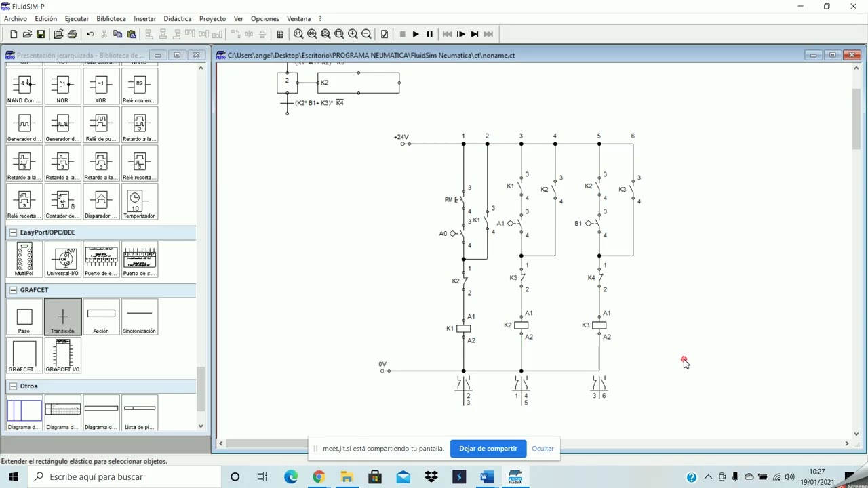This screenshot has height=488, width=868.
Task: Open the Ventana menu
Action: click(x=299, y=18)
